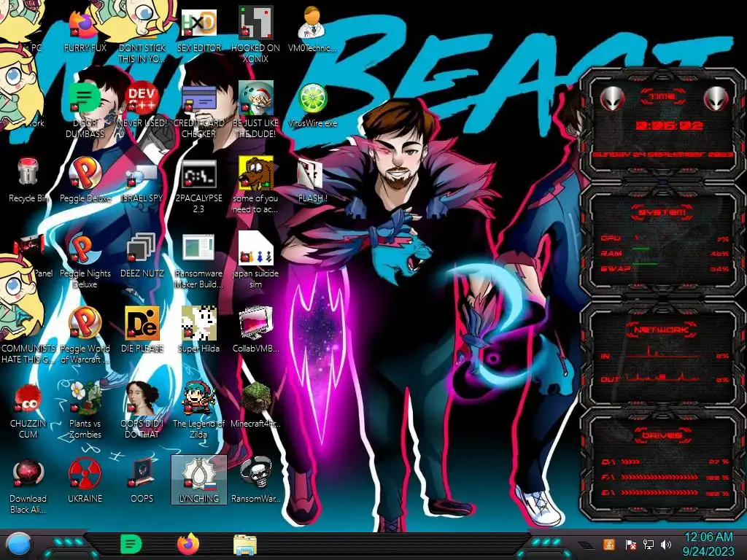Open the Download Black Ali... icon
The height and width of the screenshot is (560, 747).
pyautogui.click(x=28, y=486)
